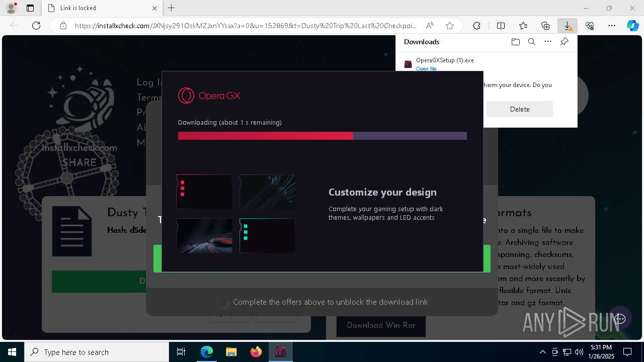Open the tab actions menu icon
The width and height of the screenshot is (644, 362).
point(30,8)
